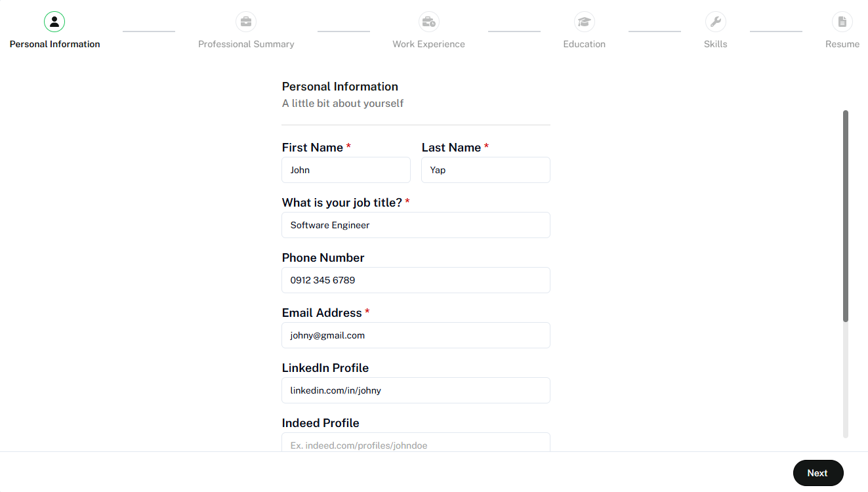Go to the Professional Summary step label
Viewport: 868px width, 492px height.
(246, 44)
